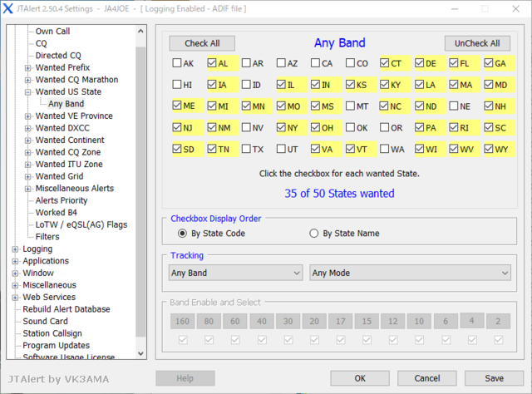The image size is (532, 394).
Task: Click the UnCheck All button
Action: (x=477, y=43)
